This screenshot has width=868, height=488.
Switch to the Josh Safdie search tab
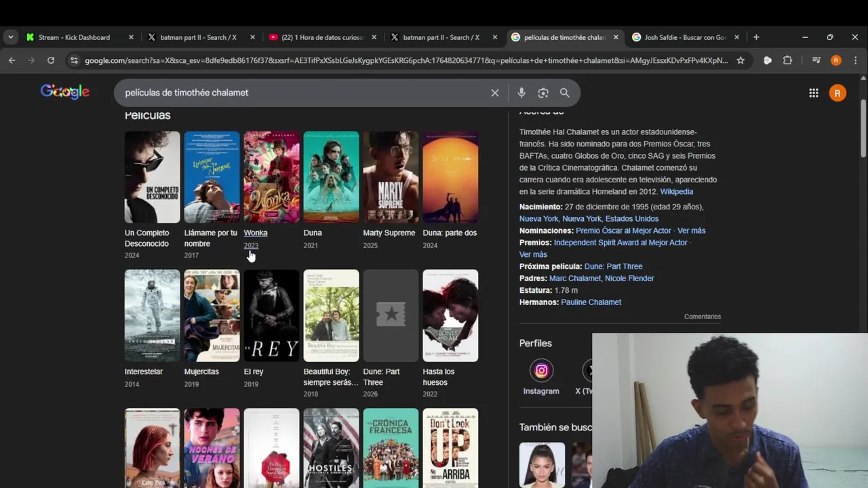tap(686, 37)
